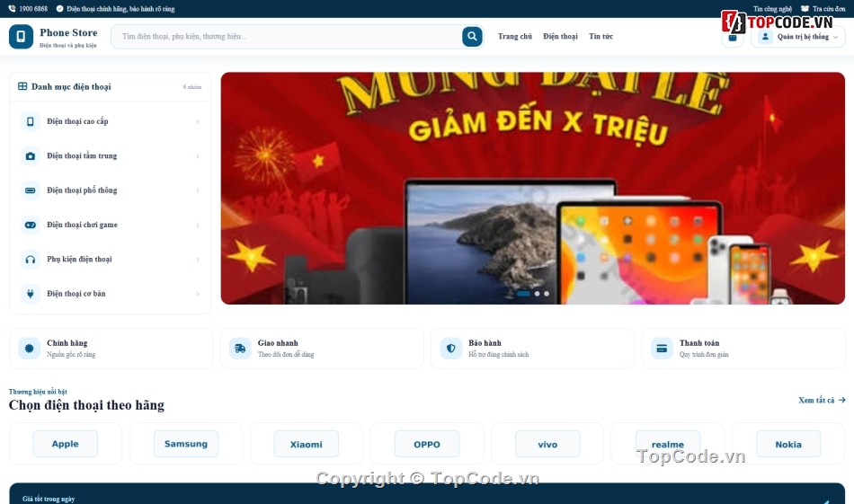Viewport: 854px width, 504px height.
Task: Click the Điện thoại phổ thông category label
Action: click(82, 190)
